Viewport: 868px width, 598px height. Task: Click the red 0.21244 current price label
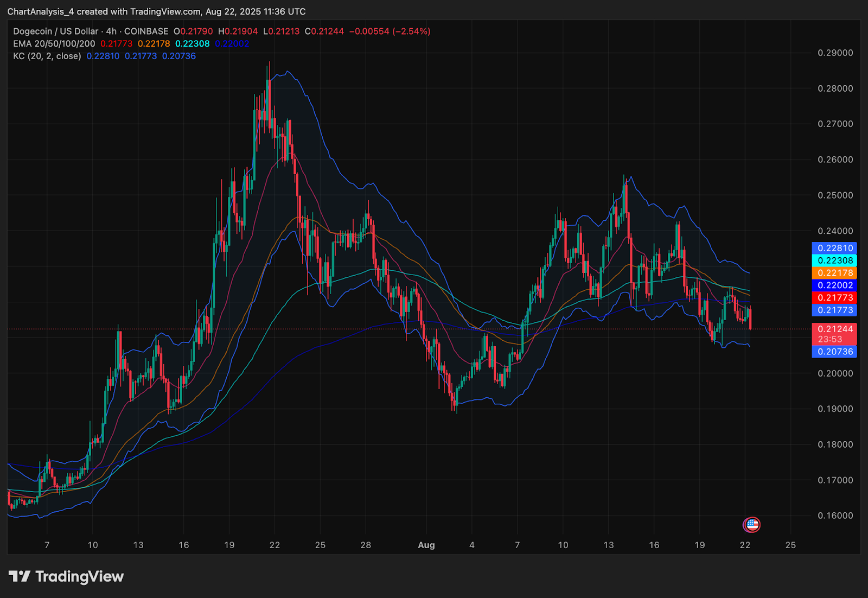coord(834,329)
